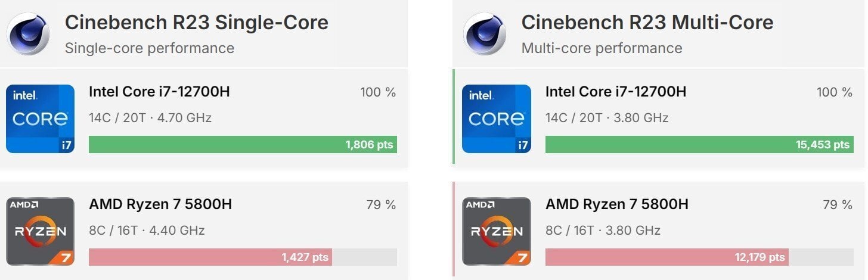The image size is (868, 280).
Task: Click Intel Core i7 badge in Single-Core panel
Action: coord(41,119)
